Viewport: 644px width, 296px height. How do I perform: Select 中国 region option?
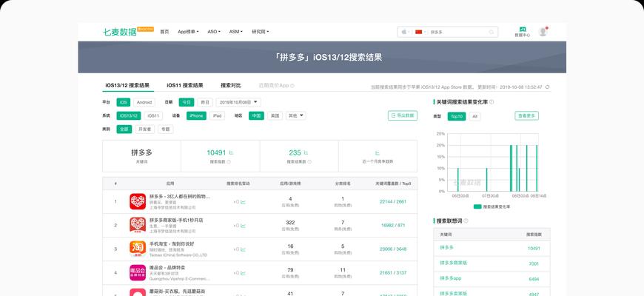[x=256, y=115]
